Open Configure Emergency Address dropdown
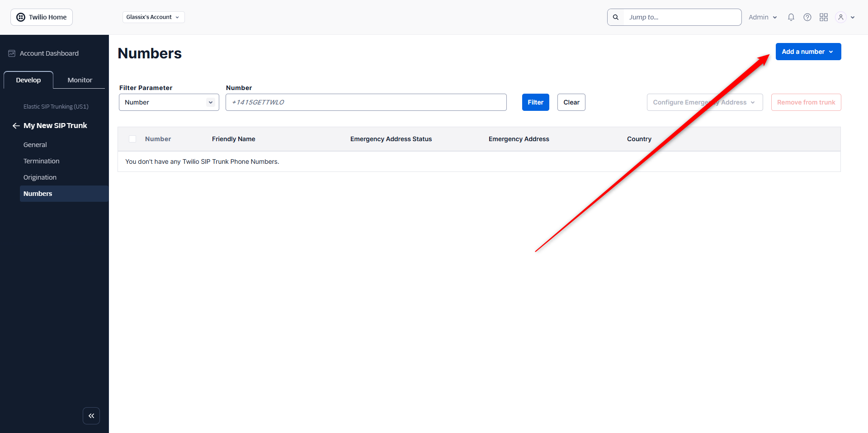This screenshot has height=433, width=868. [705, 102]
